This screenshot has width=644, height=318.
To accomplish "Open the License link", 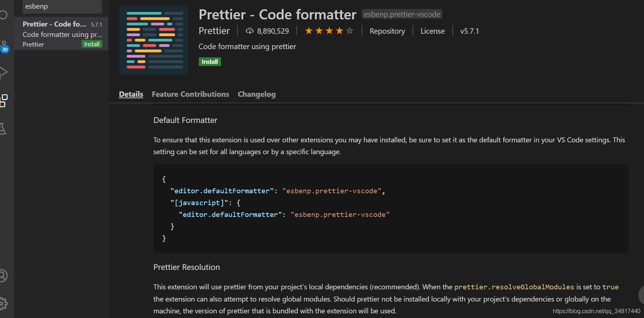I will (432, 31).
